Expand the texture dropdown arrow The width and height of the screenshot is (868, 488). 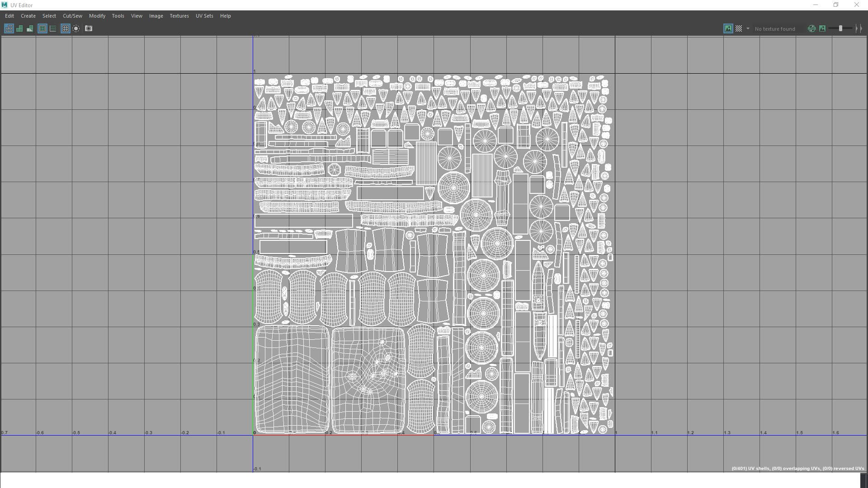coord(748,28)
